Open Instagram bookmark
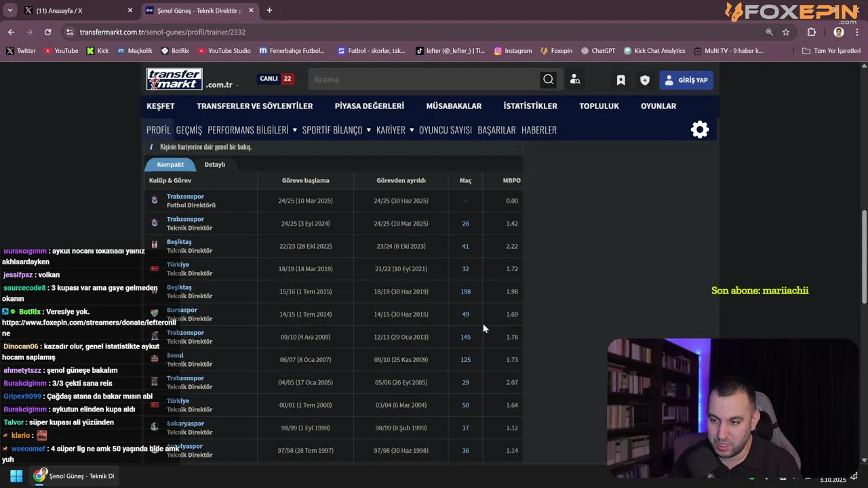The height and width of the screenshot is (488, 868). click(513, 51)
